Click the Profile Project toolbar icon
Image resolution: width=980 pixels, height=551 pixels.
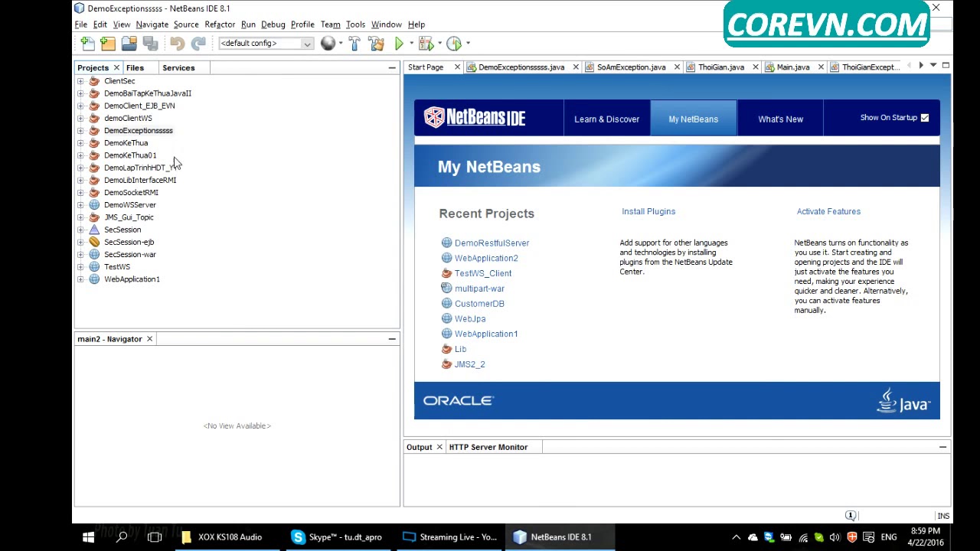pos(453,44)
